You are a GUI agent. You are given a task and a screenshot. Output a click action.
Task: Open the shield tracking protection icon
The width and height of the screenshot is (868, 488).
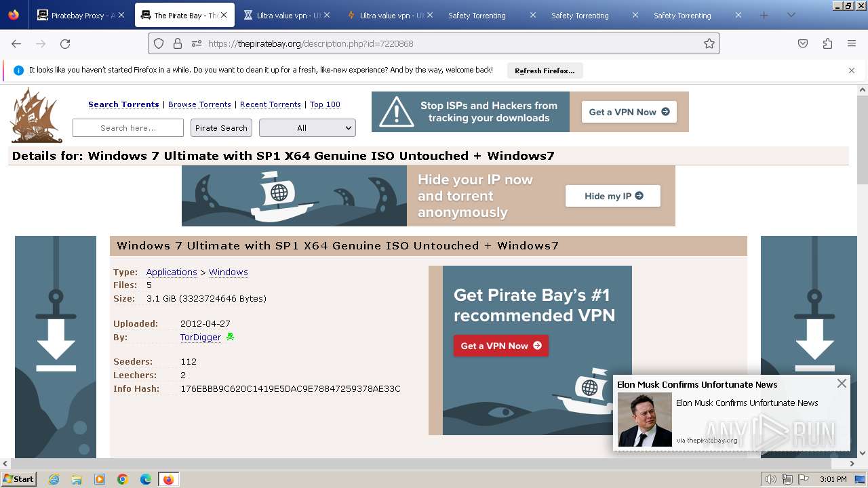point(159,43)
